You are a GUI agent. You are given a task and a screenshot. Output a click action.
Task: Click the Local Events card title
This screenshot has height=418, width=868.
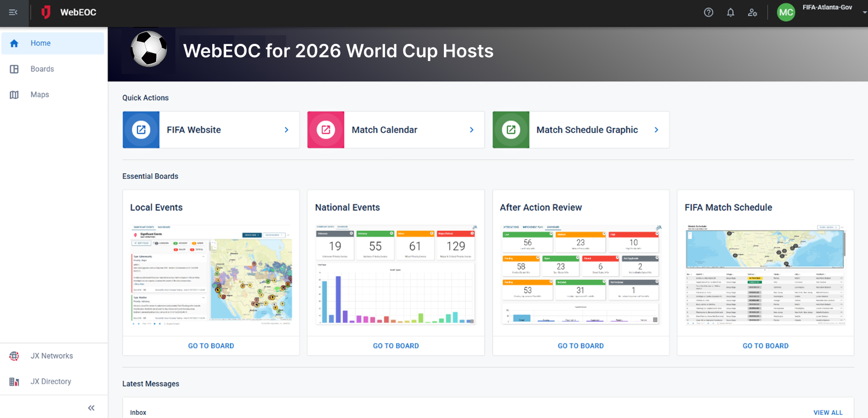(x=156, y=208)
